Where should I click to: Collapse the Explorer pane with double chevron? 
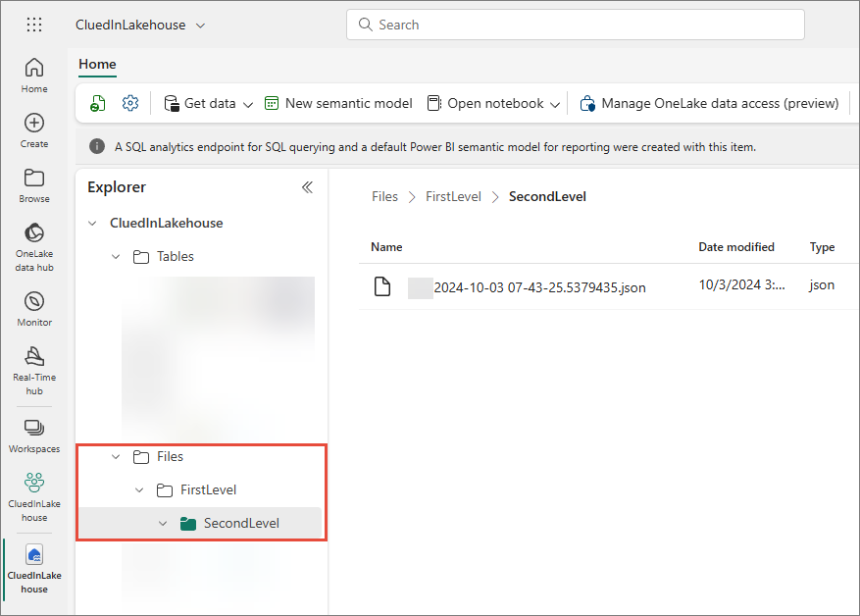point(307,186)
